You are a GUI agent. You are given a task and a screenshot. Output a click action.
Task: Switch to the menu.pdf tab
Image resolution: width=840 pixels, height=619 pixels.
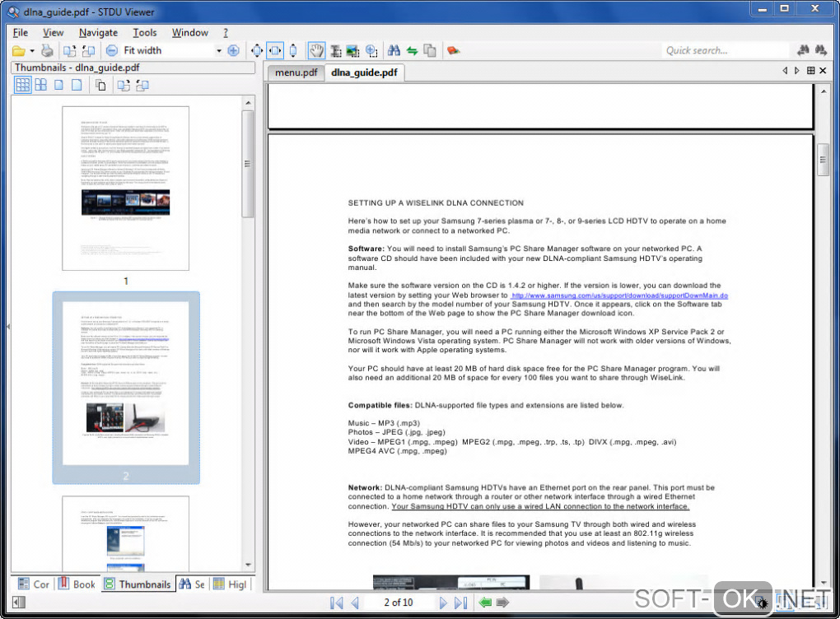pos(296,72)
